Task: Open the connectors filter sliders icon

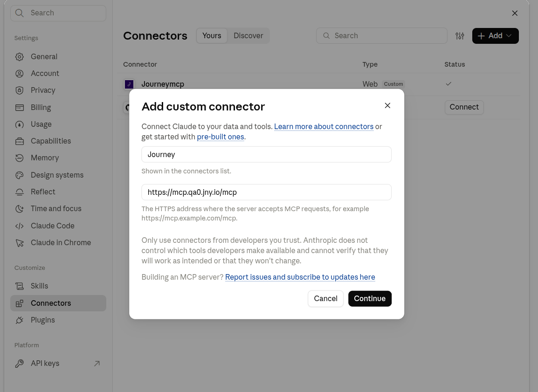Action: click(x=460, y=36)
